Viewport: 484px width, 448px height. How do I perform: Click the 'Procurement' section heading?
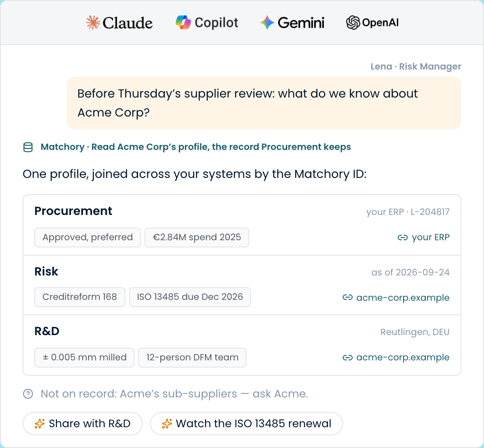coord(74,211)
